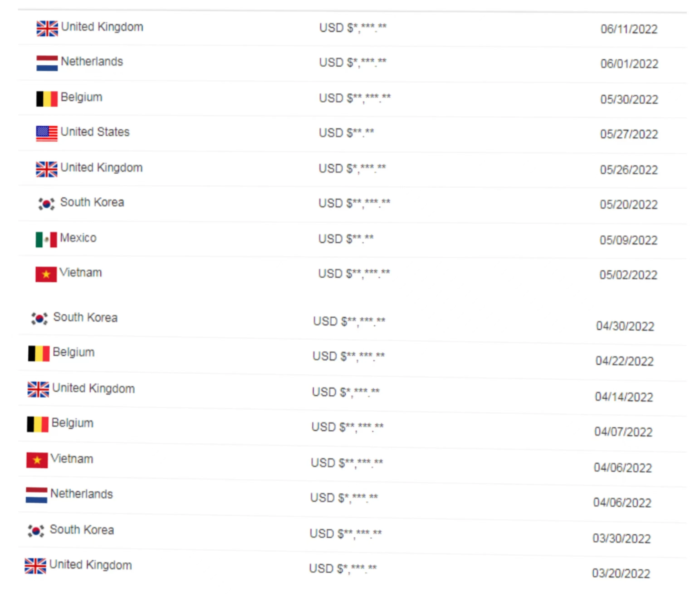Click the Belgium flag in the 05/30/2022 row
The width and height of the screenshot is (700, 608).
coord(47,99)
